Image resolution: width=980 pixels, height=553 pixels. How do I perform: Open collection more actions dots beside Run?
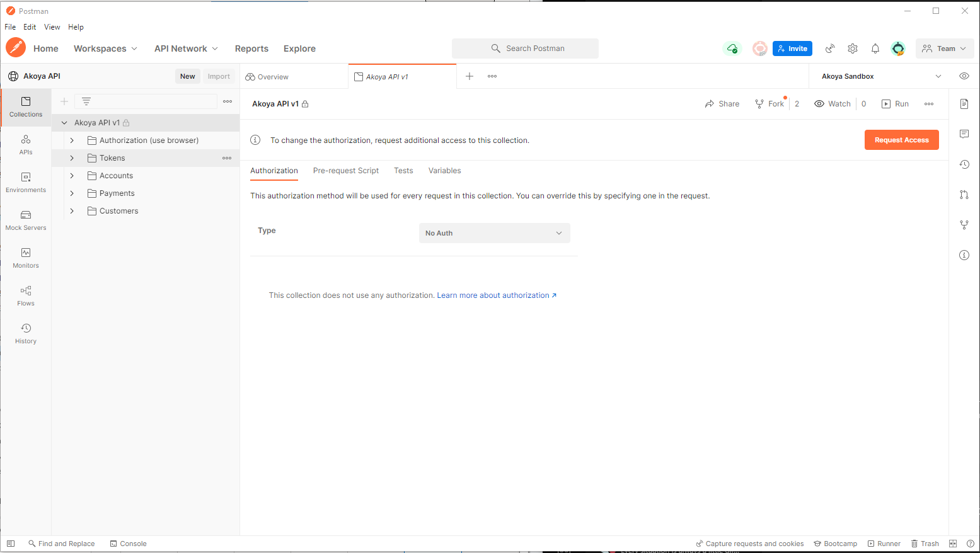(x=929, y=104)
